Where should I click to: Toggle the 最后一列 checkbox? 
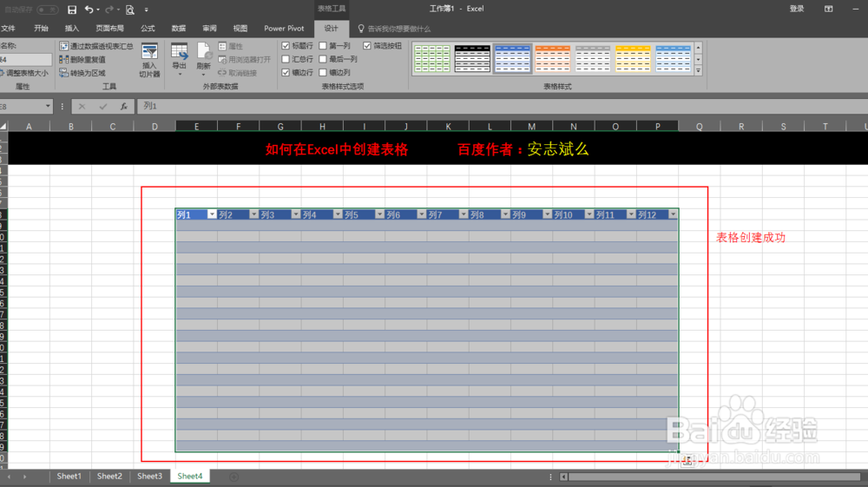[x=323, y=59]
